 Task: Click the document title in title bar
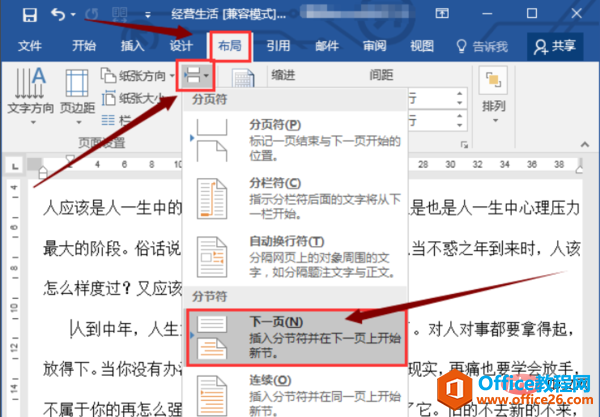click(228, 15)
